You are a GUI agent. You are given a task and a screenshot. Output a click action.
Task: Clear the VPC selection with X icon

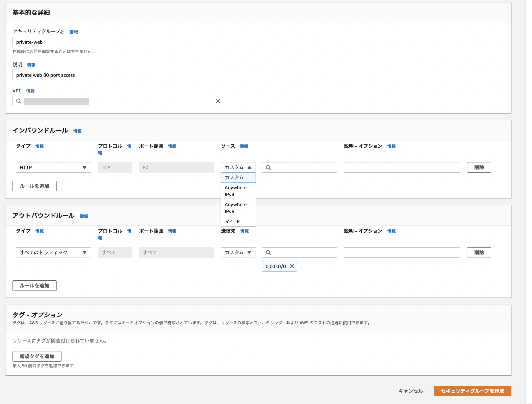tap(218, 101)
